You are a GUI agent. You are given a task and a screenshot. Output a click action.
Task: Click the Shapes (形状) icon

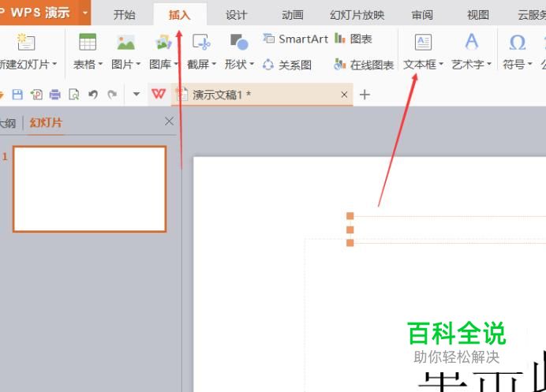(239, 43)
